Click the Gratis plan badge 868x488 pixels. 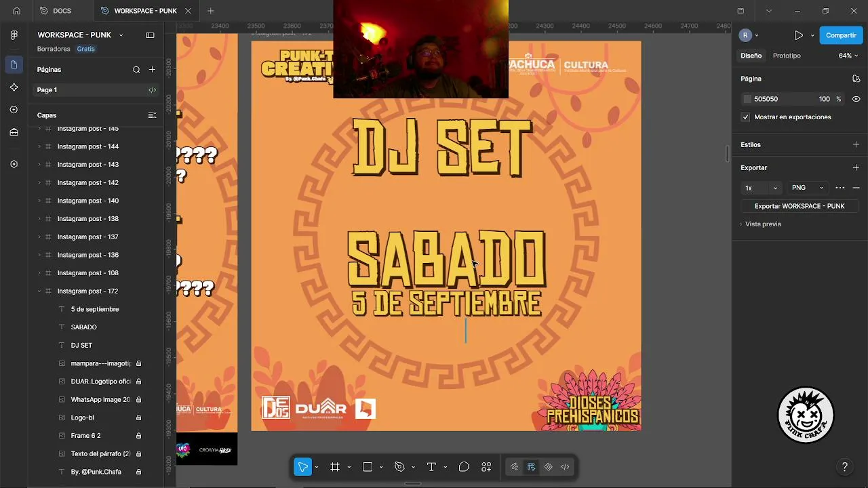click(86, 49)
